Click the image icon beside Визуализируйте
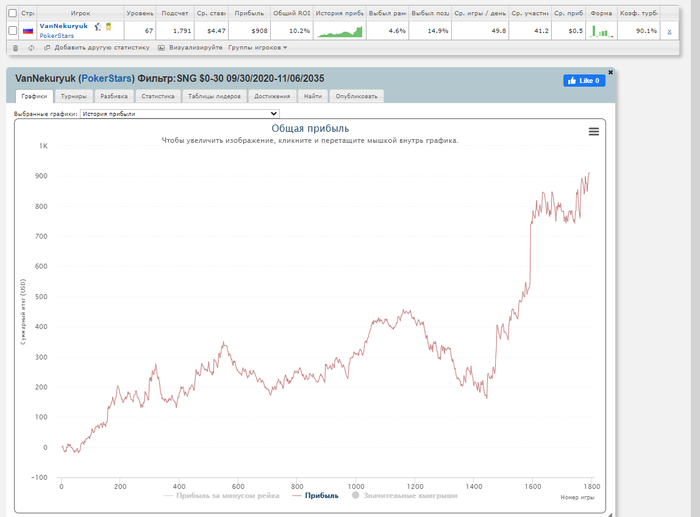700x517 pixels. pos(161,48)
